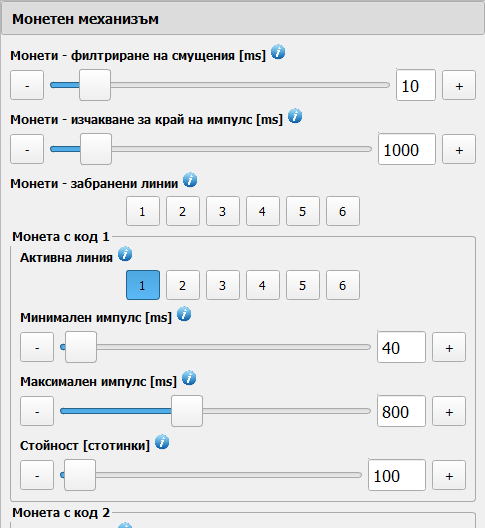485x528 pixels.
Task: Open info icon next to 'Активна линия'
Action: coord(125,254)
